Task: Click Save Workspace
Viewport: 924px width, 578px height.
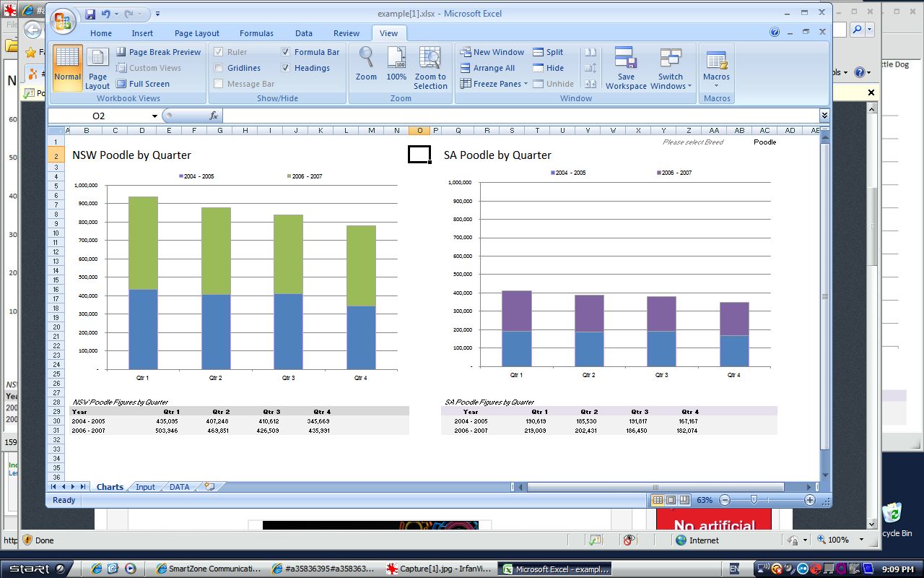Action: click(626, 68)
